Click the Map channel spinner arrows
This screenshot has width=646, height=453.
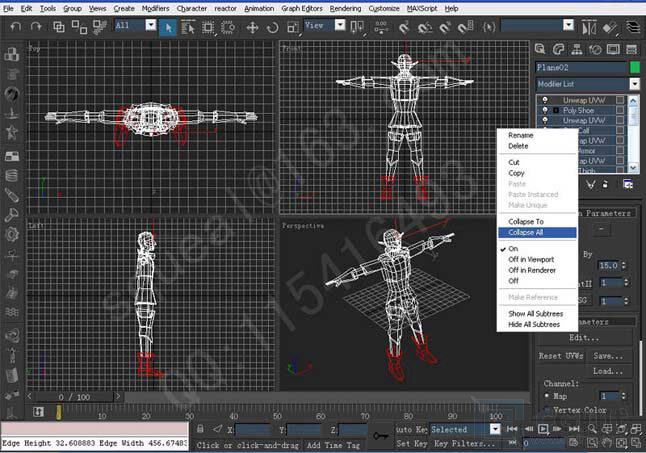click(624, 396)
